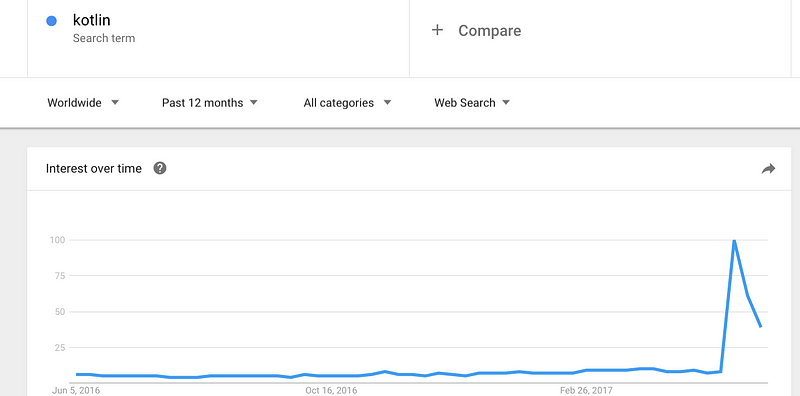The image size is (800, 396).
Task: Click the blue dot next to kotlin
Action: coord(52,21)
